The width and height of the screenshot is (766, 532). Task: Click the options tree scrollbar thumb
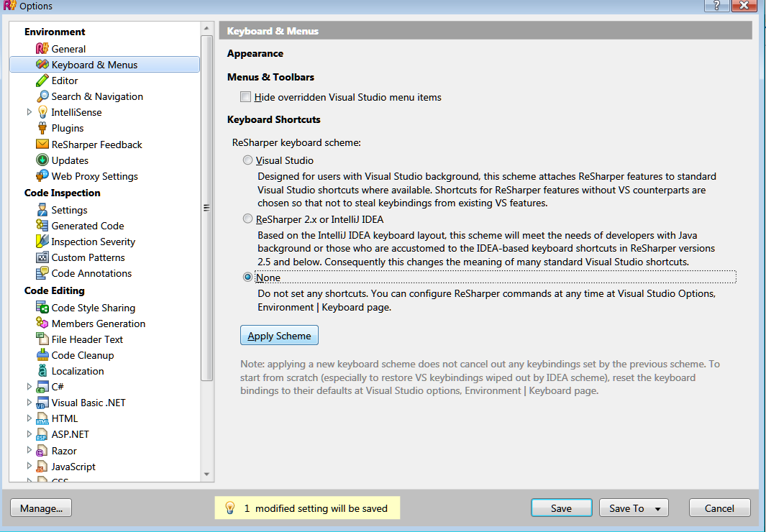coord(206,208)
